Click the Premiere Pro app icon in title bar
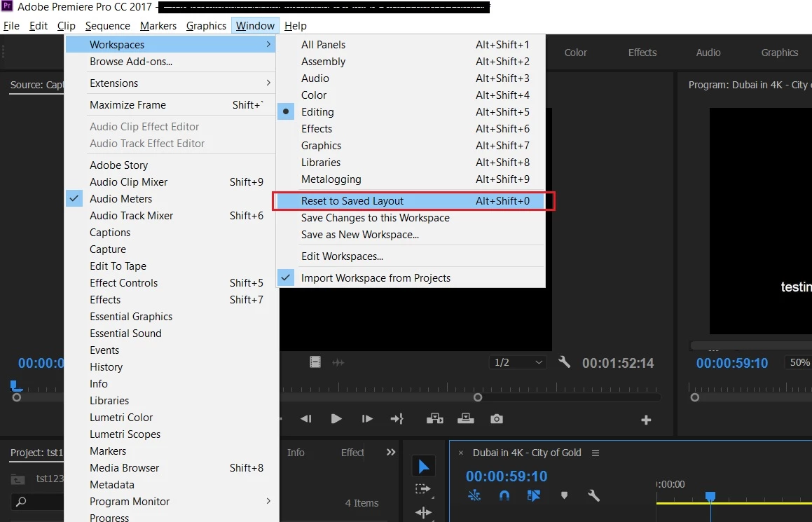Viewport: 812px width, 522px height. 7,6
